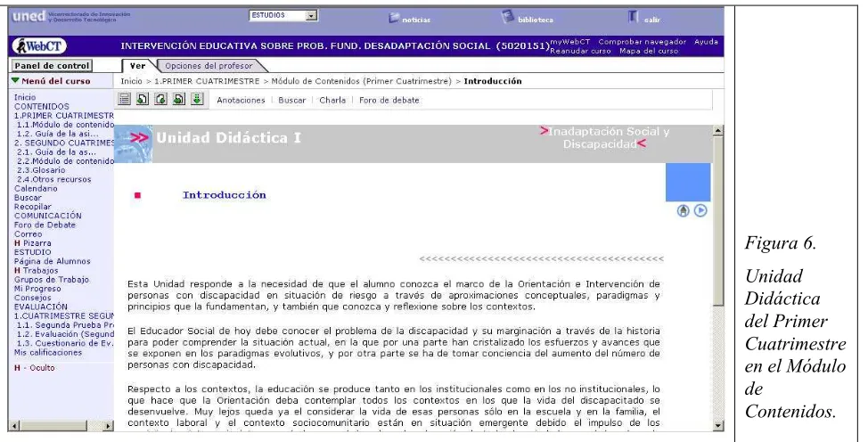Open 1.2. Guía de la asi... in sidebar
Image resolution: width=868 pixels, height=442 pixels.
[58, 134]
